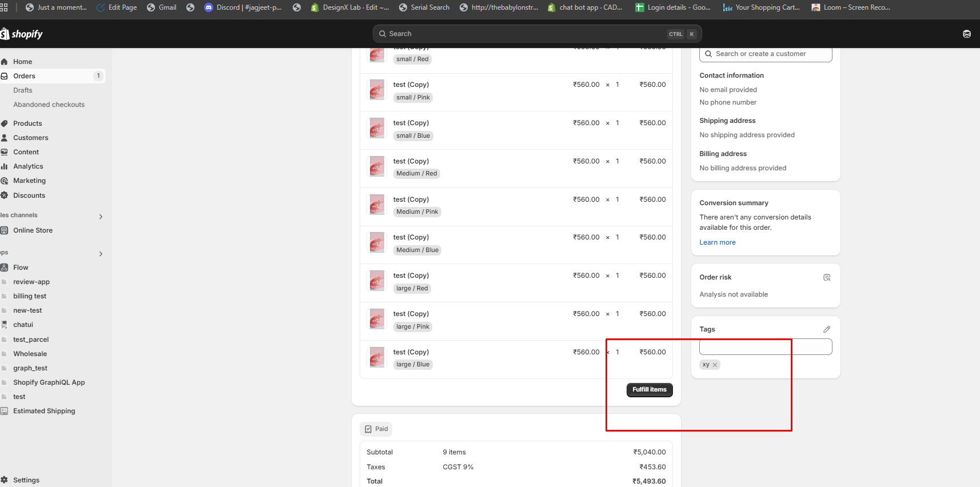
Task: Click thumbnail of Medium / Red item
Action: 377,166
